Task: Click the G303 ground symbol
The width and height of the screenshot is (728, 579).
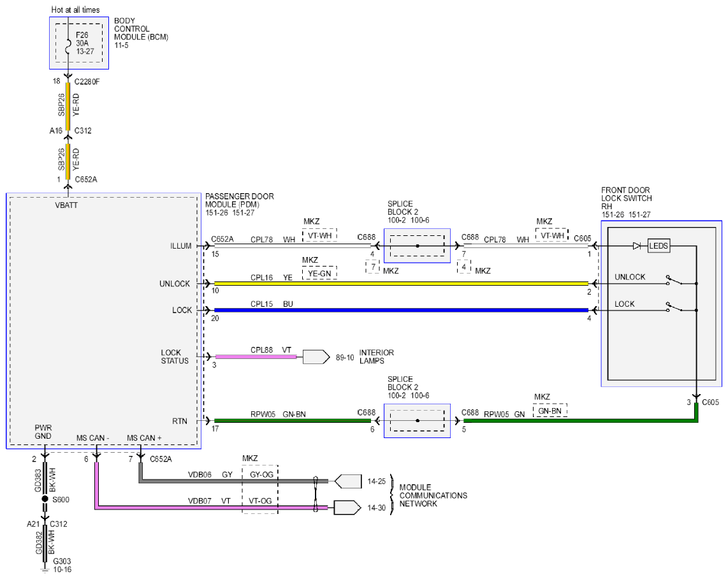Action: [45, 569]
